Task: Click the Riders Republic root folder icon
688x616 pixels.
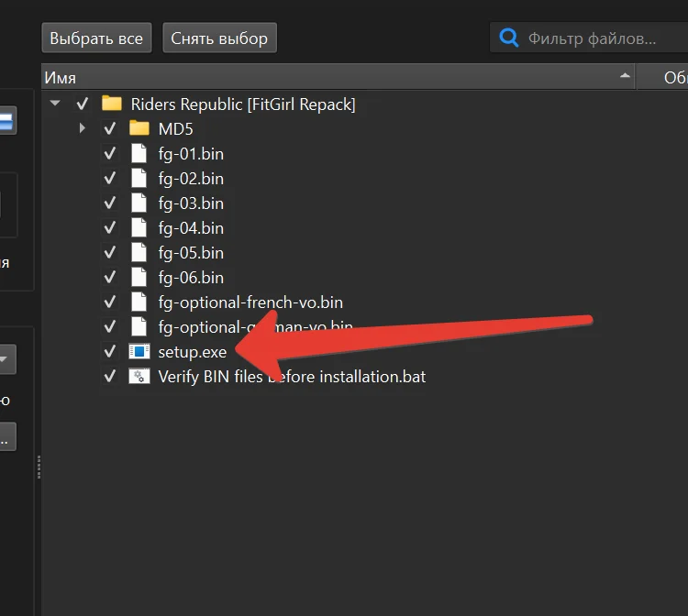Action: coord(111,104)
